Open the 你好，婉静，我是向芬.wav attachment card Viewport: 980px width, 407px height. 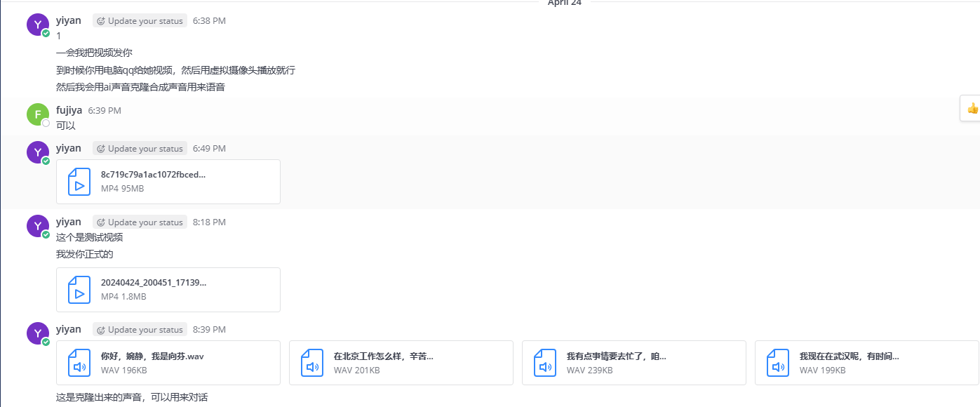pyautogui.click(x=168, y=363)
